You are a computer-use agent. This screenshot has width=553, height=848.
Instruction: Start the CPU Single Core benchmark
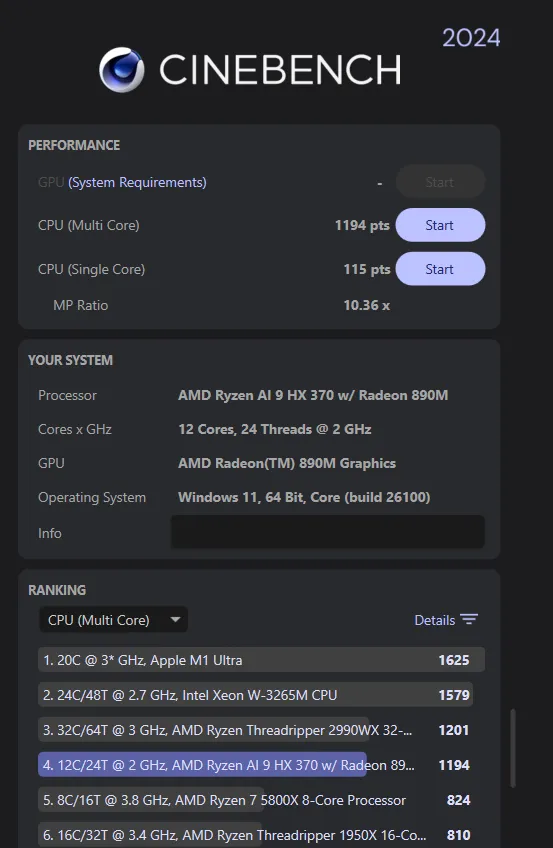[440, 269]
